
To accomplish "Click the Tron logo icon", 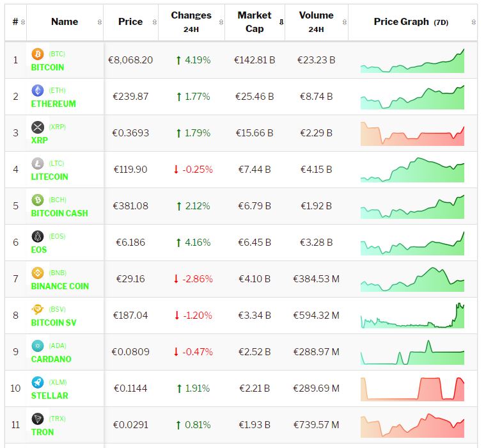I will click(38, 419).
